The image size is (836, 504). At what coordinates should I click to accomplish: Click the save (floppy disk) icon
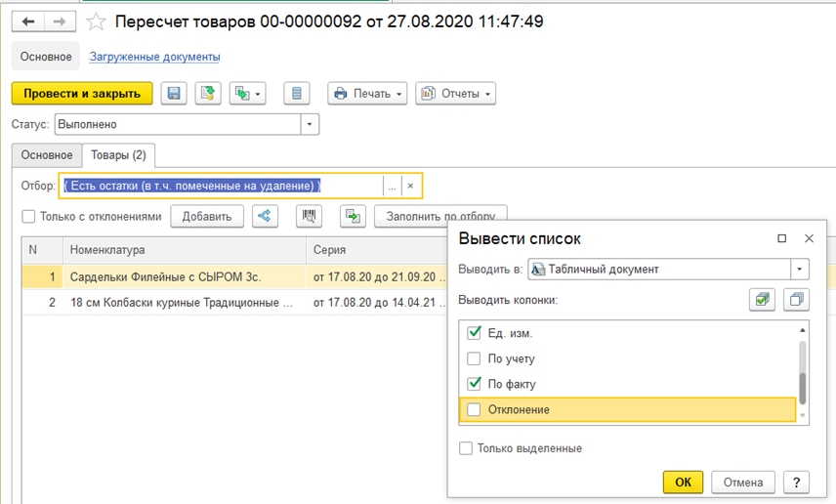coord(174,94)
